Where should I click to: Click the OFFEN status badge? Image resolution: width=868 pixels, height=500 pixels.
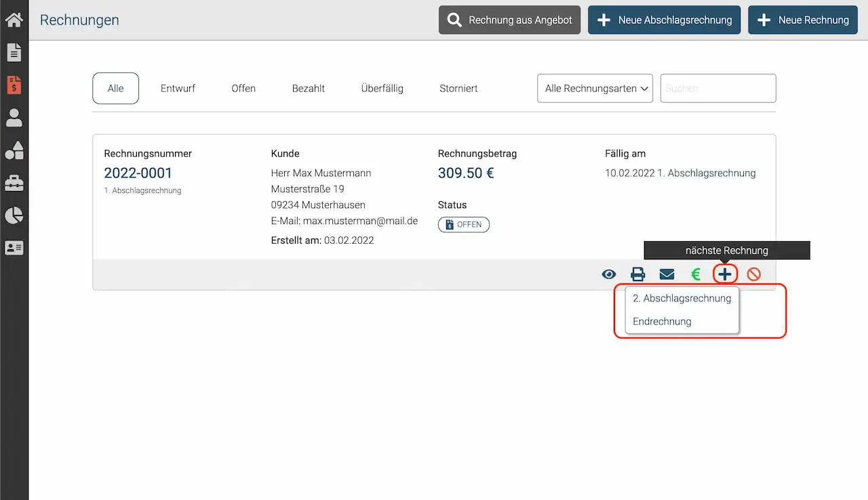464,224
